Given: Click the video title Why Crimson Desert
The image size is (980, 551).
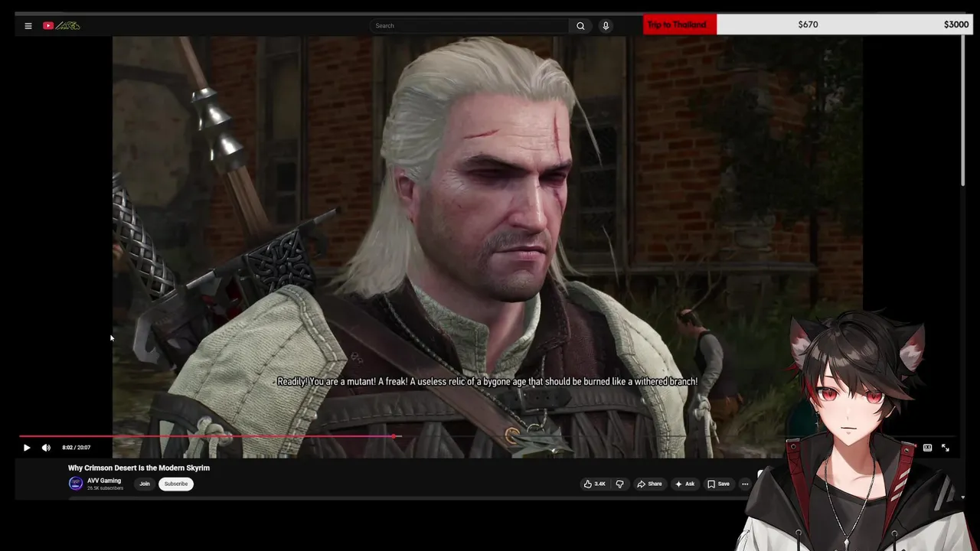Looking at the screenshot, I should (x=139, y=468).
